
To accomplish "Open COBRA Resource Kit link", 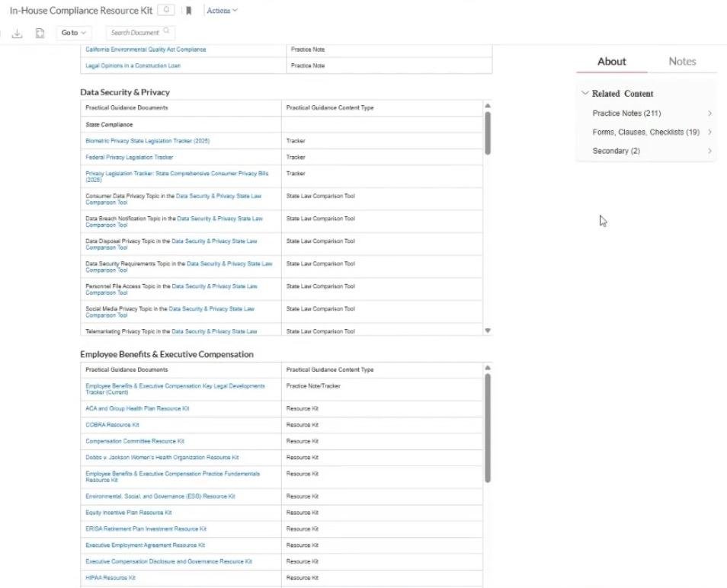I will point(112,425).
